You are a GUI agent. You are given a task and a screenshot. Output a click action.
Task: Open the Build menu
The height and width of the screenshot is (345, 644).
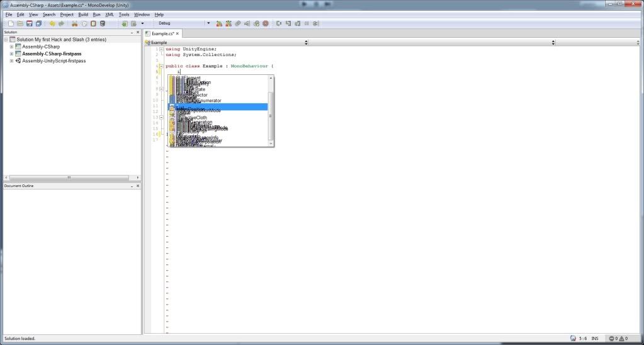pos(83,14)
